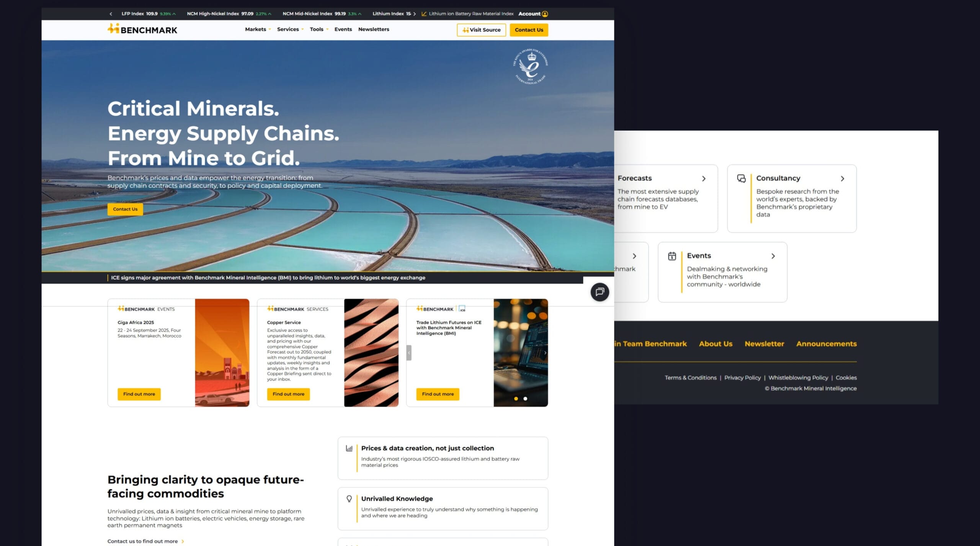Click Find out more for Copper Service

288,394
